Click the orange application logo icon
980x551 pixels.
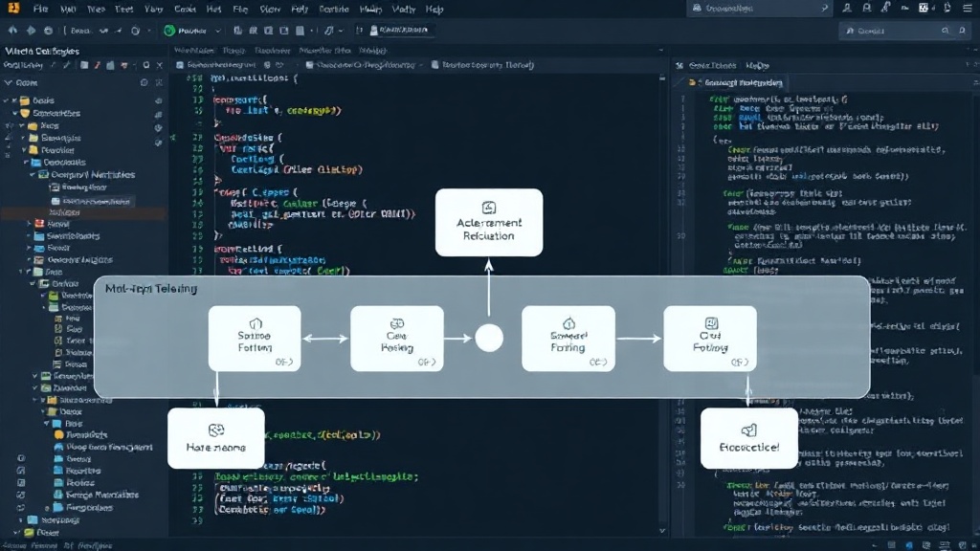tap(13, 8)
